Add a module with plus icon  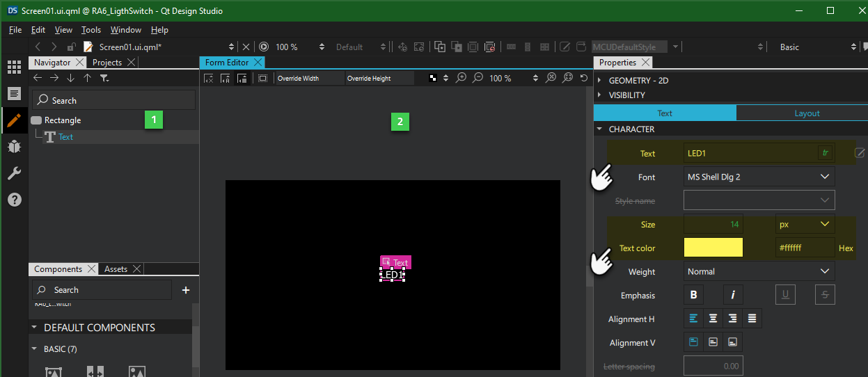coord(186,290)
